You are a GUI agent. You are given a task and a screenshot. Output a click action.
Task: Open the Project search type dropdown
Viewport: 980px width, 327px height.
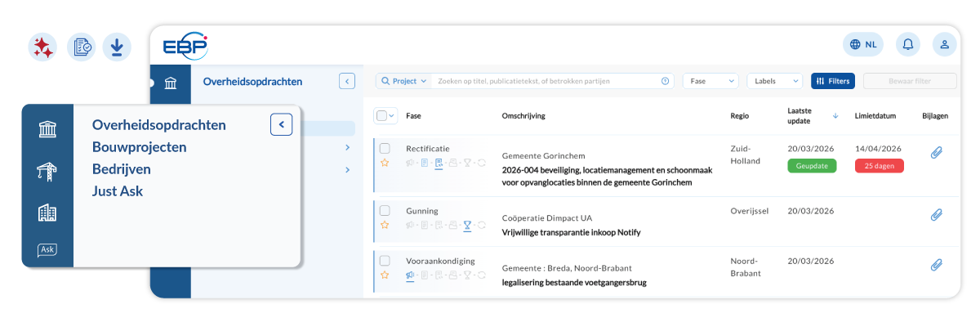[403, 81]
